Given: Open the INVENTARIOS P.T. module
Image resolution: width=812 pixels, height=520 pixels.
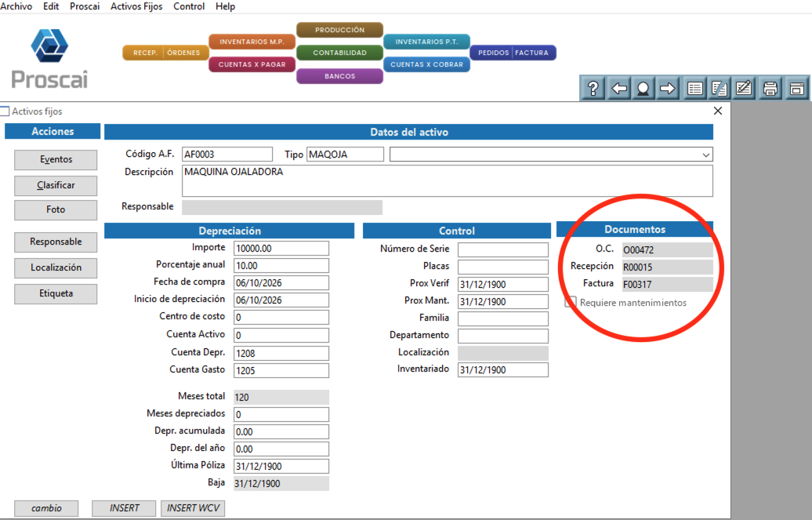Looking at the screenshot, I should coord(426,42).
